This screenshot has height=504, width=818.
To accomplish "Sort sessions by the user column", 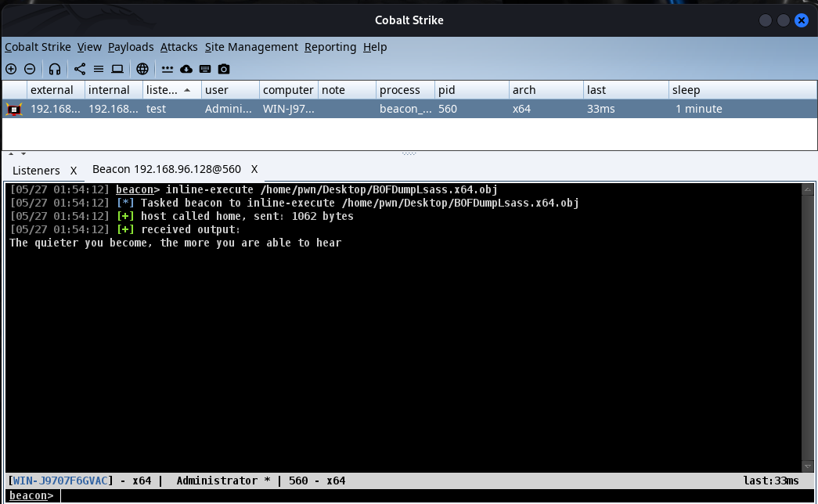I will click(231, 90).
